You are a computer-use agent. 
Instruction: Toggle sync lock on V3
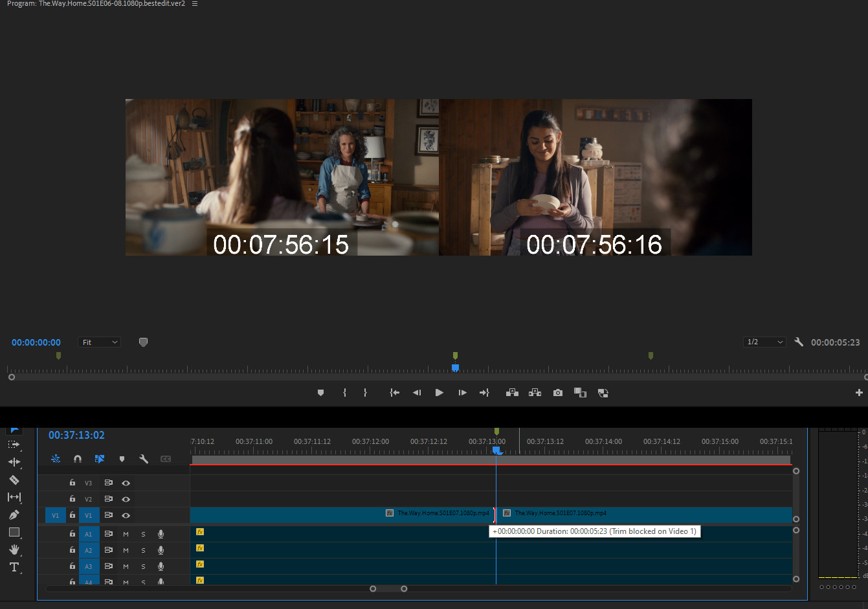[108, 483]
